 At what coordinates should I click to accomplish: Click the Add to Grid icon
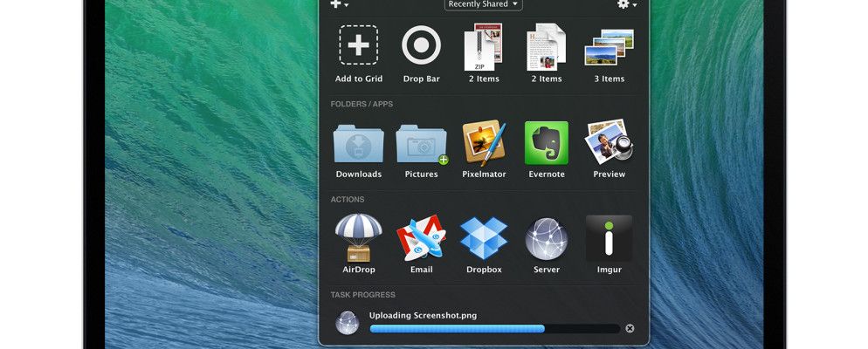pyautogui.click(x=358, y=46)
